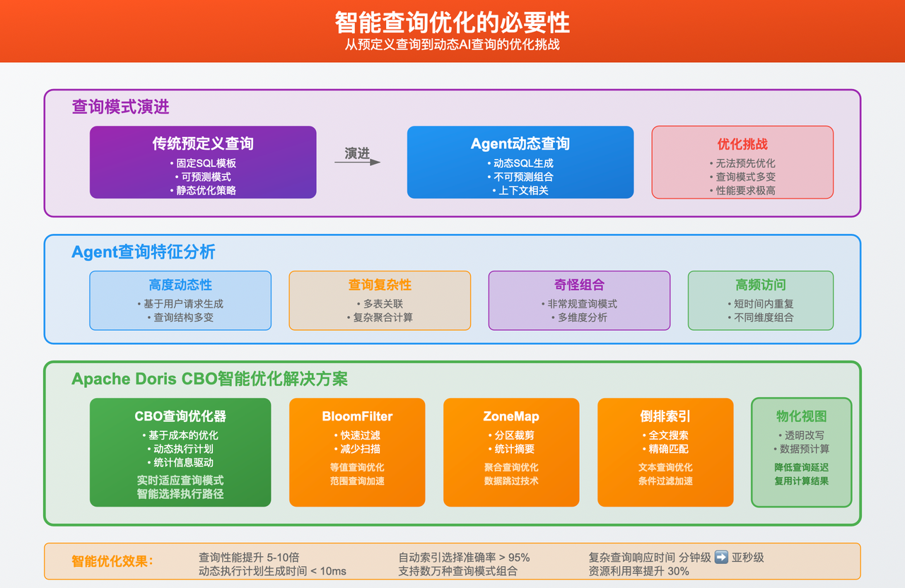Viewport: 905px width, 588px height.
Task: Click the 演进 arrow between query cards
Action: (x=356, y=158)
